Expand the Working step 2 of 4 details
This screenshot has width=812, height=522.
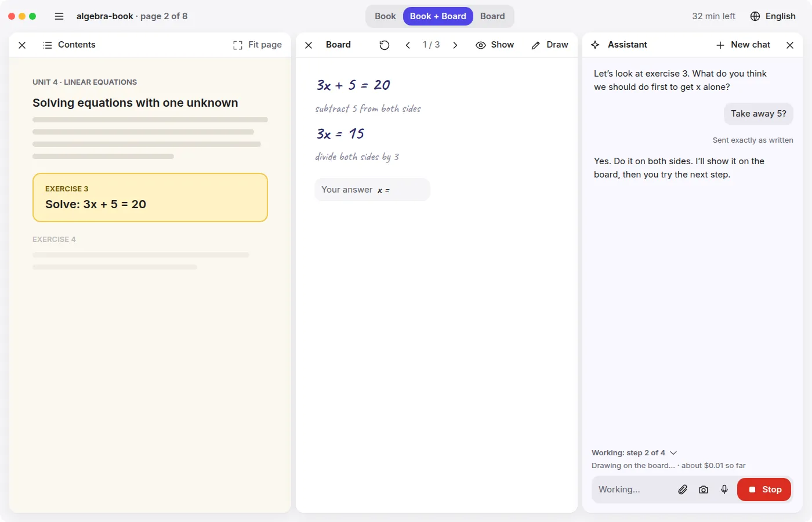coord(635,453)
